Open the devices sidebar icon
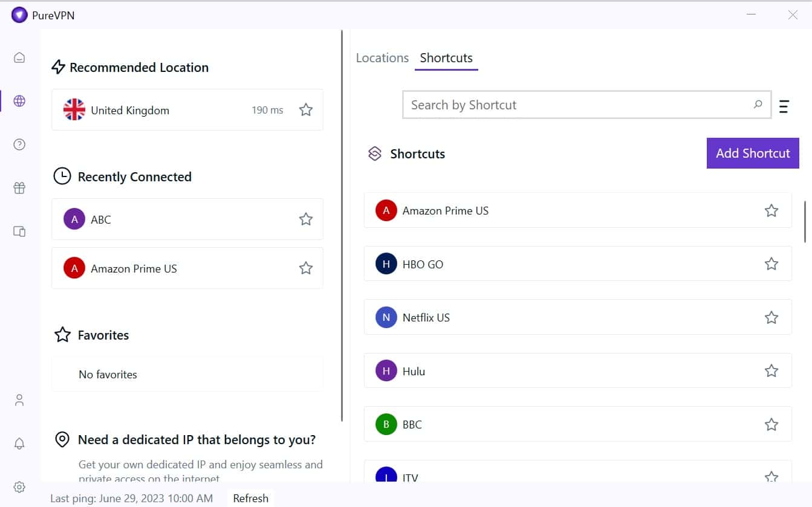812x507 pixels. click(19, 231)
